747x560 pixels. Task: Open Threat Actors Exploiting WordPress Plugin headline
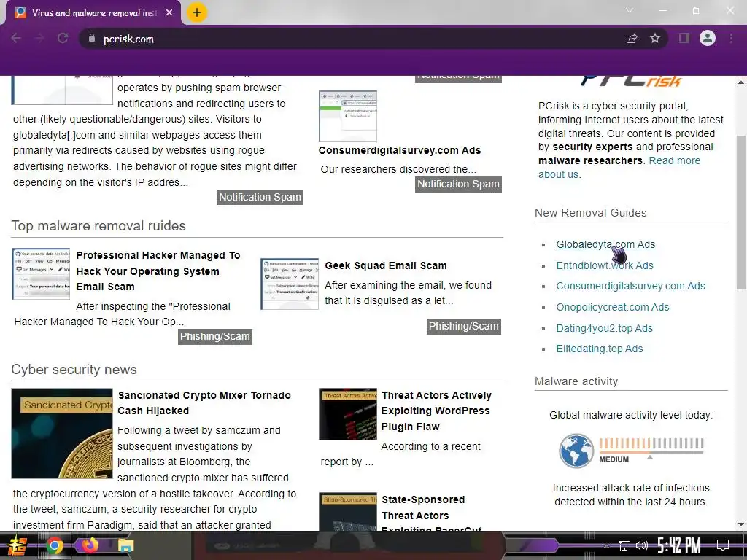[436, 411]
